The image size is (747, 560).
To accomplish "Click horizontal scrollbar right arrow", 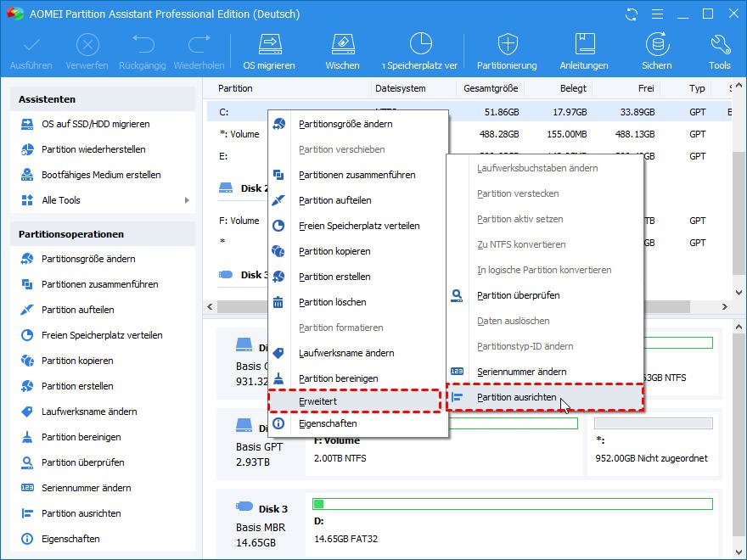I will pos(725,307).
